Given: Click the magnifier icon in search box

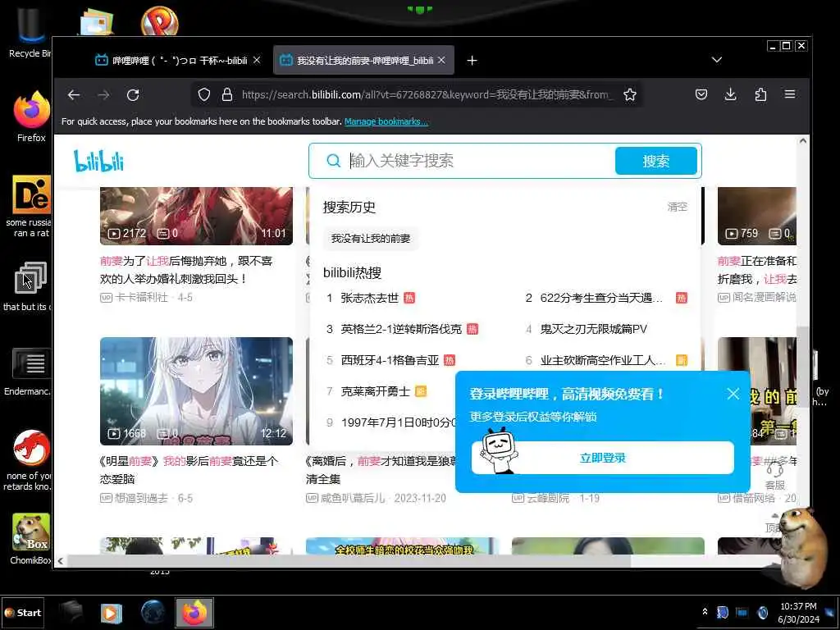Looking at the screenshot, I should tap(333, 161).
